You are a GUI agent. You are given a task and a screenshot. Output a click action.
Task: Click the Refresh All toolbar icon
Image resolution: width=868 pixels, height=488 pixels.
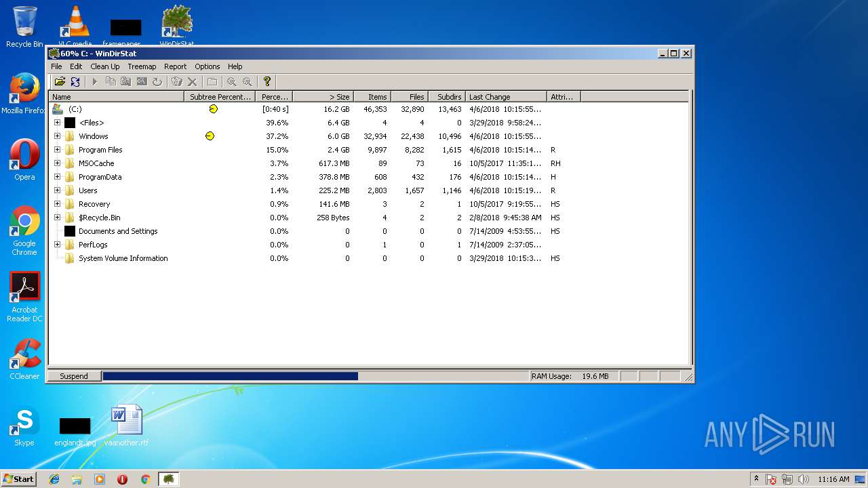pyautogui.click(x=75, y=81)
